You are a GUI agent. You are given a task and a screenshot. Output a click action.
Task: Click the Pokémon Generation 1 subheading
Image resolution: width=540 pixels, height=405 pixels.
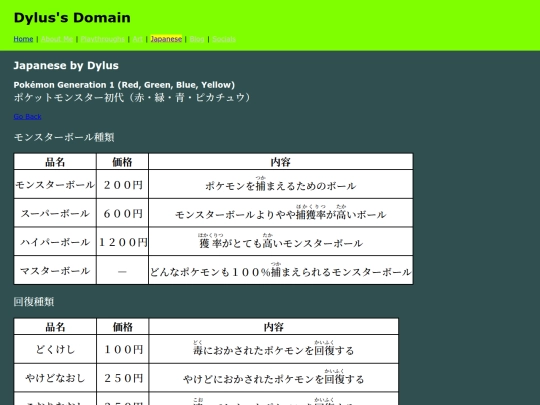124,85
